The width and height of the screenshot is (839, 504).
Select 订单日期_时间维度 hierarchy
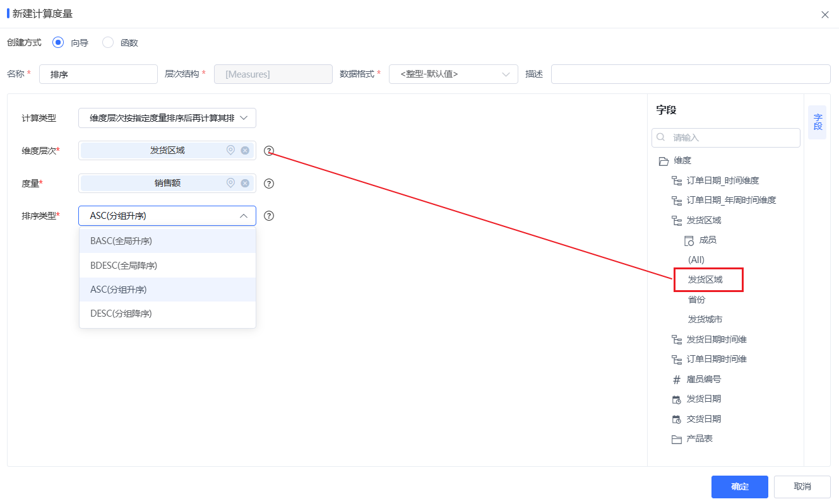723,180
